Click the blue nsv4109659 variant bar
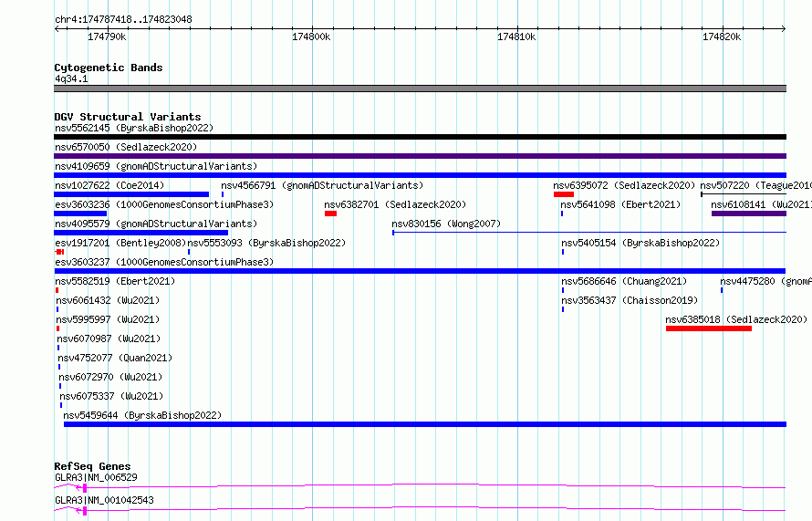The image size is (812, 521). [x=420, y=175]
